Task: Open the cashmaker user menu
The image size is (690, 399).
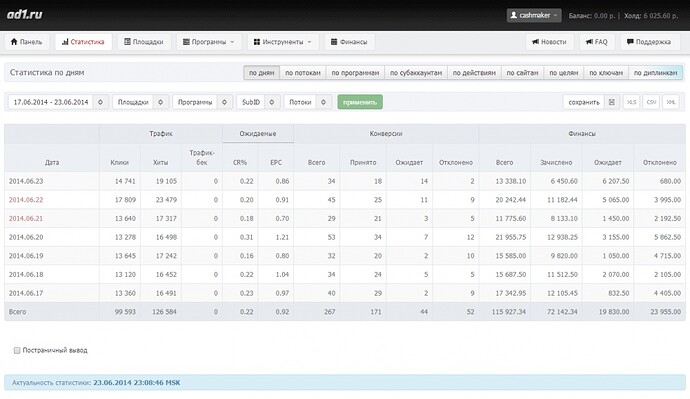Action: [534, 15]
